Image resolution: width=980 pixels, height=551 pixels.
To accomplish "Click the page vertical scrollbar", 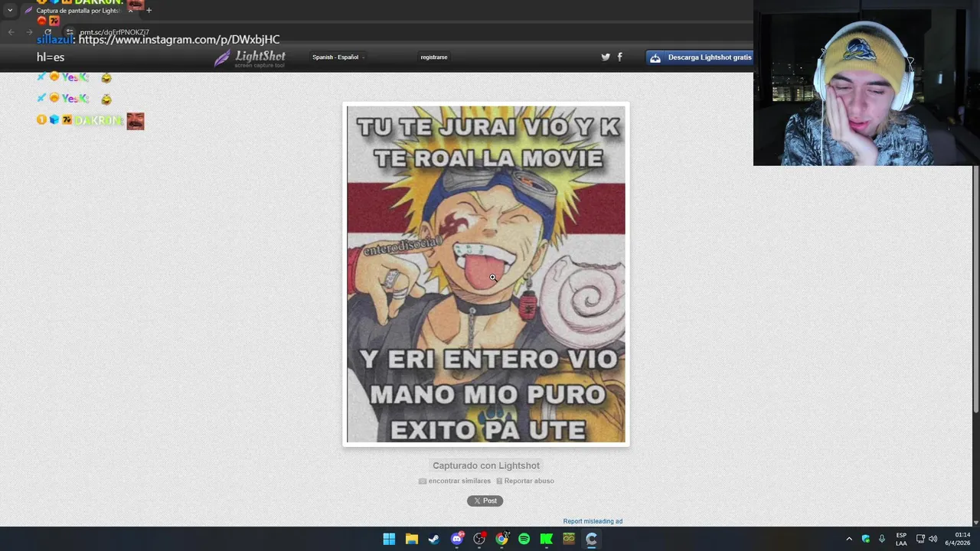I will tap(976, 291).
